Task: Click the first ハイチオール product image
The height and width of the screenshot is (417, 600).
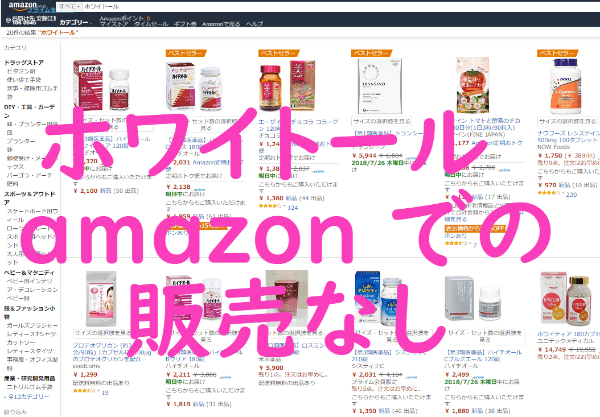Action: [101, 85]
